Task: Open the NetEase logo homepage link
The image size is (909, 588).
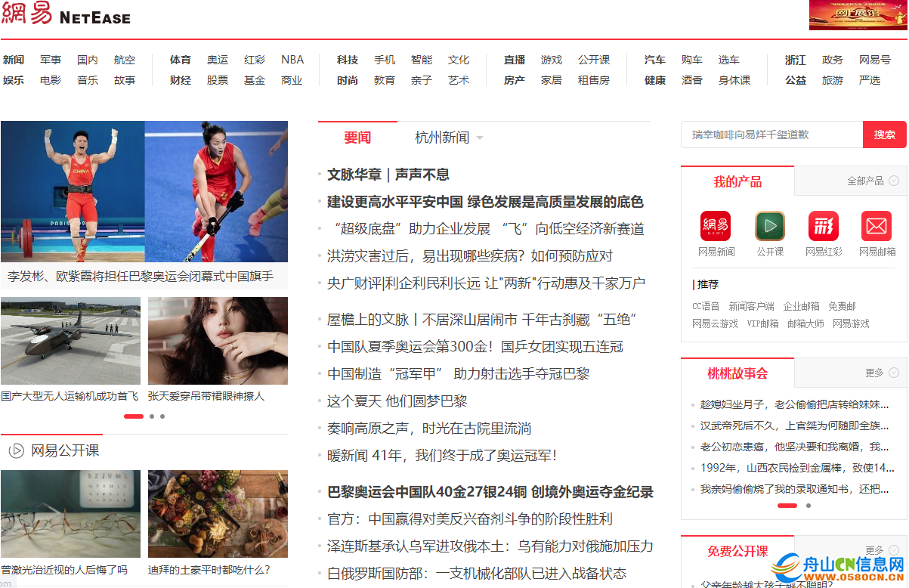Action: point(66,15)
